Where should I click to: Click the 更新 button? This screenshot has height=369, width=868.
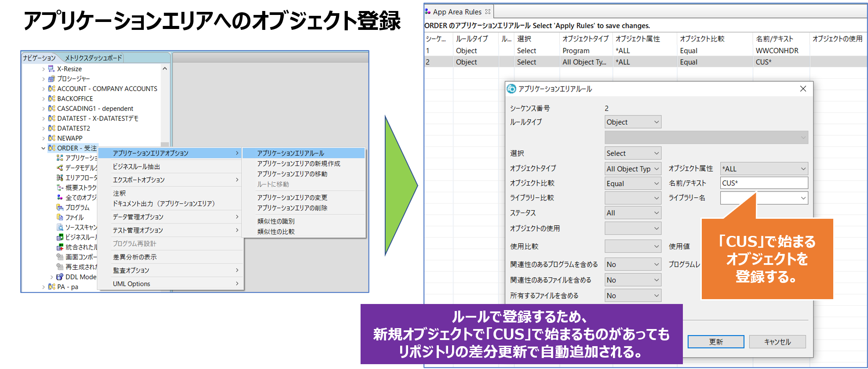[716, 342]
